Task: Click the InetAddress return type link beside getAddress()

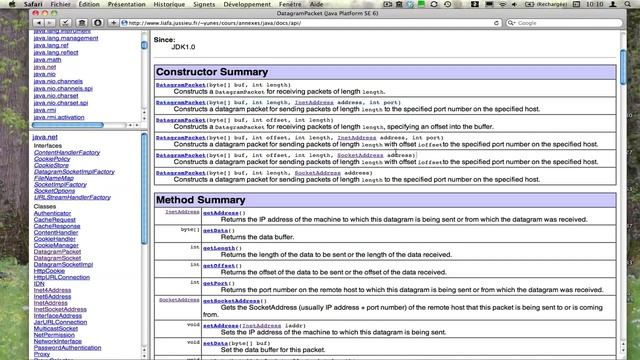Action: 182,212
